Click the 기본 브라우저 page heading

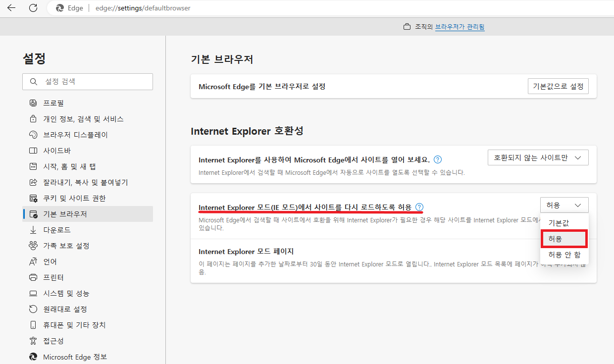point(222,59)
